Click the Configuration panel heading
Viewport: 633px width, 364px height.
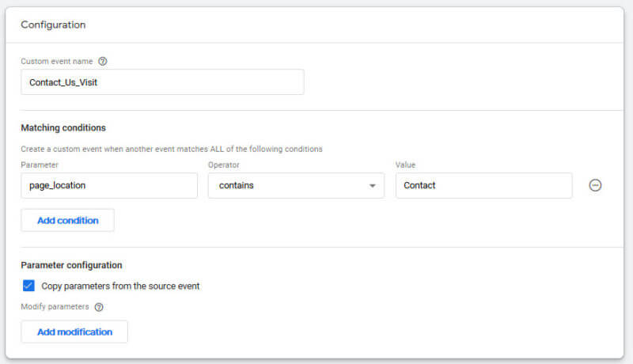point(53,25)
